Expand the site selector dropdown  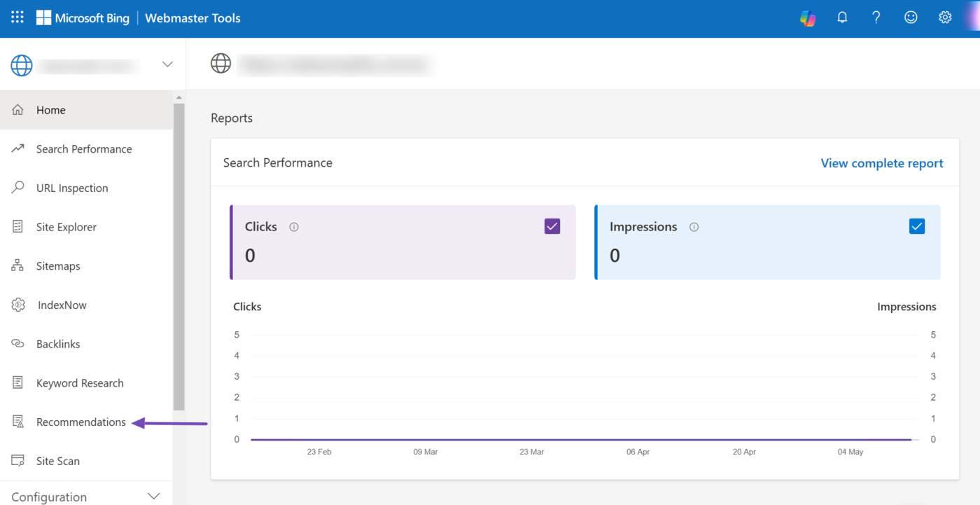coord(167,64)
